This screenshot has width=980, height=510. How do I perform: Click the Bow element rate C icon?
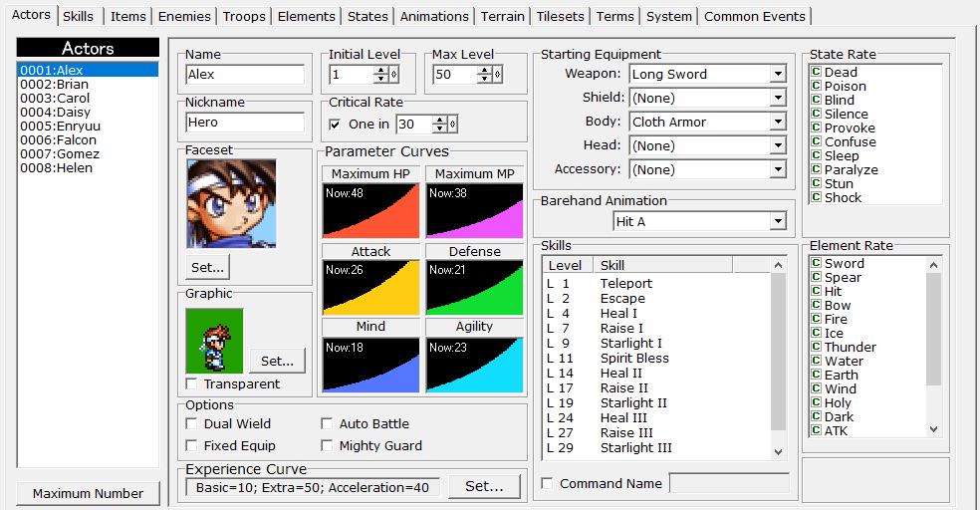click(816, 305)
